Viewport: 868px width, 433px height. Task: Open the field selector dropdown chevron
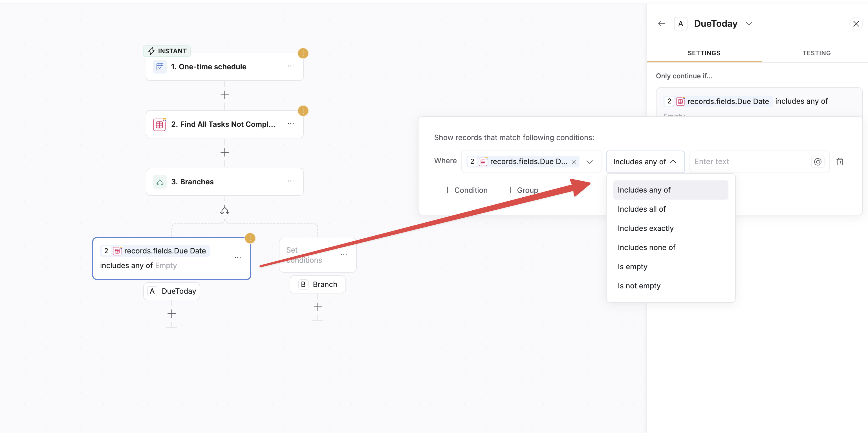coord(589,162)
